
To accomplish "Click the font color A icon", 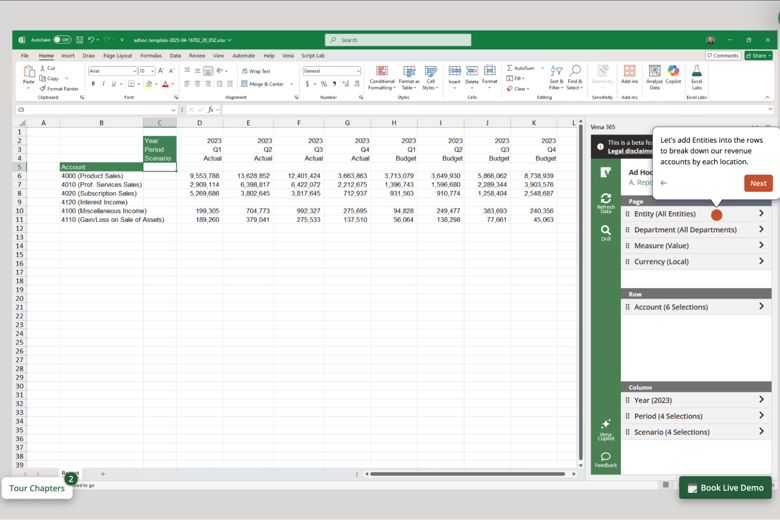I will coord(165,84).
